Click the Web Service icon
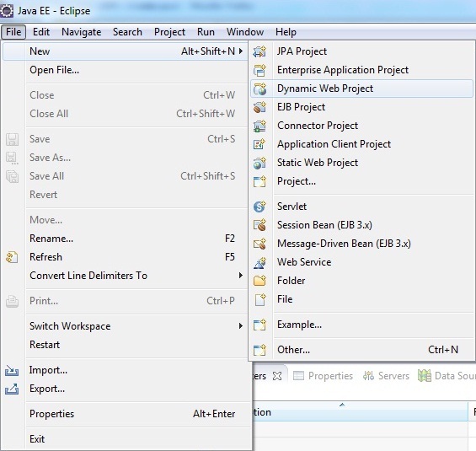The width and height of the screenshot is (476, 451). [x=259, y=262]
